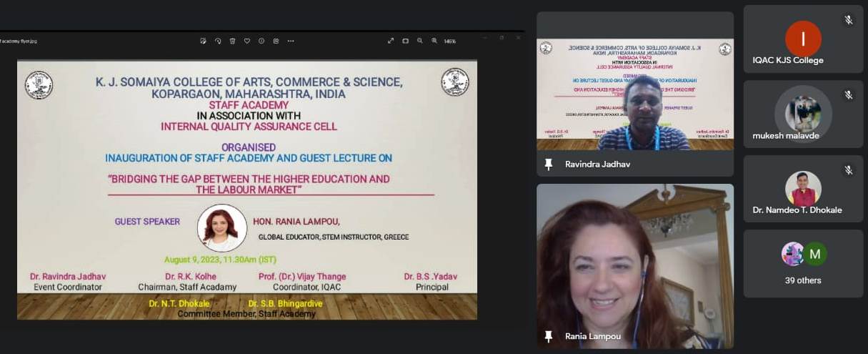
Task: Click muted mic icon on IQAC KJS College tile
Action: pyautogui.click(x=849, y=20)
